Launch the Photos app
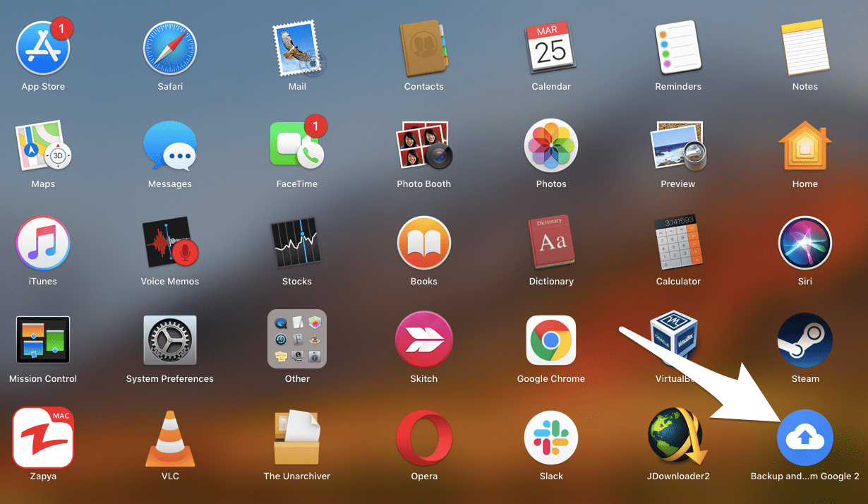The height and width of the screenshot is (504, 868). click(x=551, y=145)
